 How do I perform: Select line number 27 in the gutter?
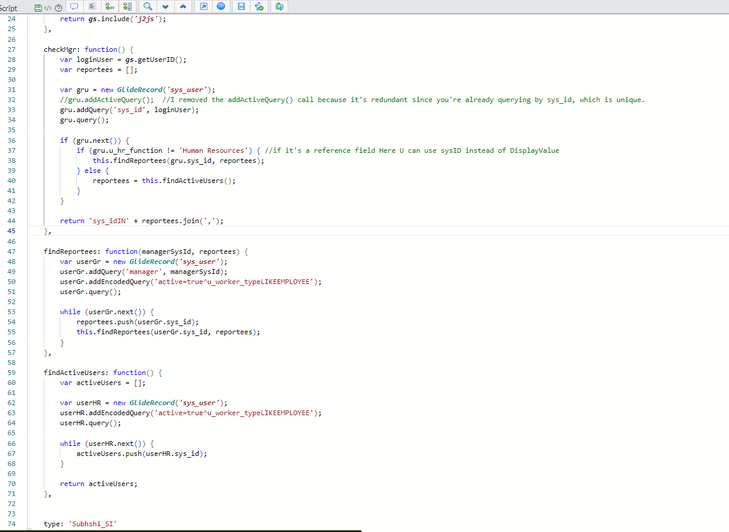click(12, 49)
